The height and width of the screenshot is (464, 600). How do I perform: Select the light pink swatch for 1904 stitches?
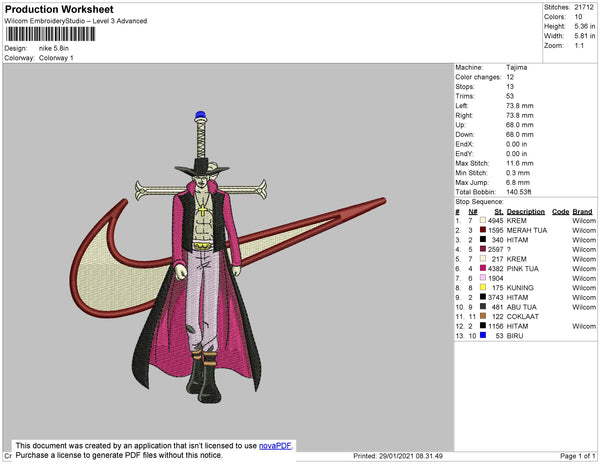click(x=483, y=278)
